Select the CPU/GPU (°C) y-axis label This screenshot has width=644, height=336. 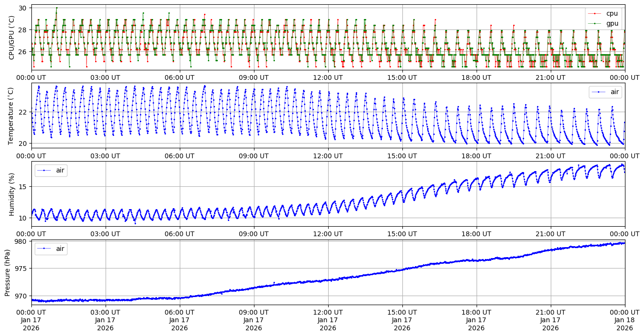11,38
